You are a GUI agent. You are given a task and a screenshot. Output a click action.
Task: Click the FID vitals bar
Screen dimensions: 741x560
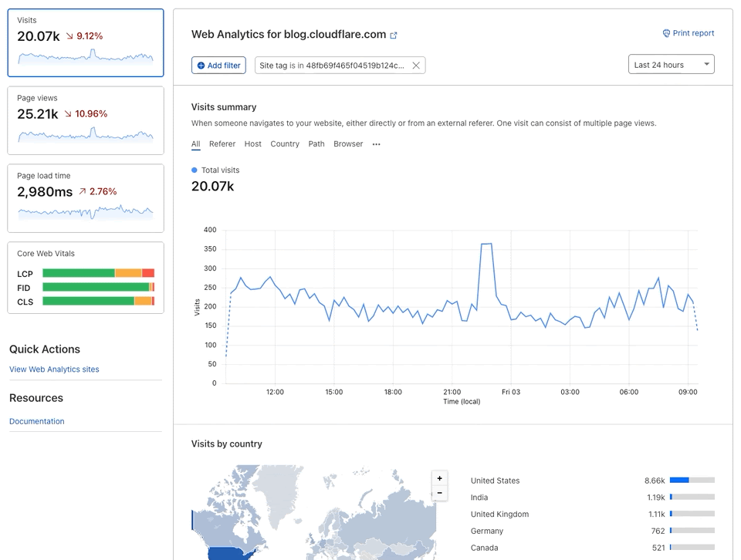pyautogui.click(x=98, y=287)
